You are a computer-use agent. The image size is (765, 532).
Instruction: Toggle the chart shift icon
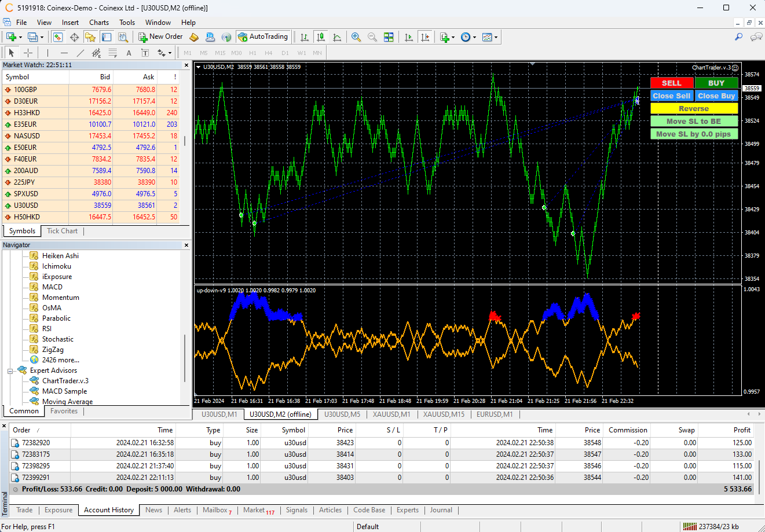tap(425, 37)
